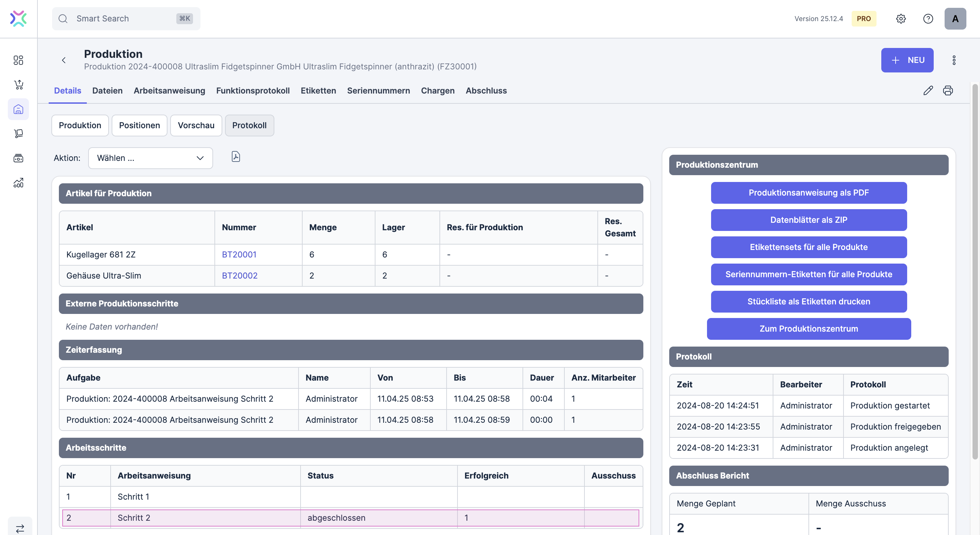The width and height of the screenshot is (980, 535).
Task: Click the vertical page scrollbar
Action: point(975,272)
